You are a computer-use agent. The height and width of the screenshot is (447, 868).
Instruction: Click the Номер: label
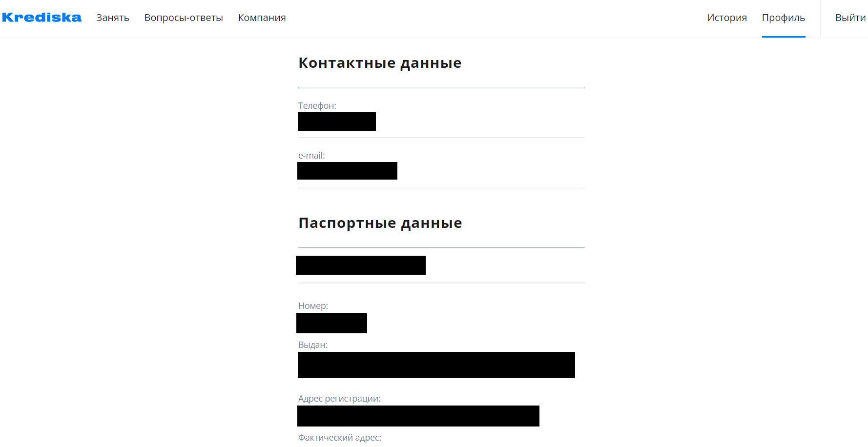click(x=313, y=306)
